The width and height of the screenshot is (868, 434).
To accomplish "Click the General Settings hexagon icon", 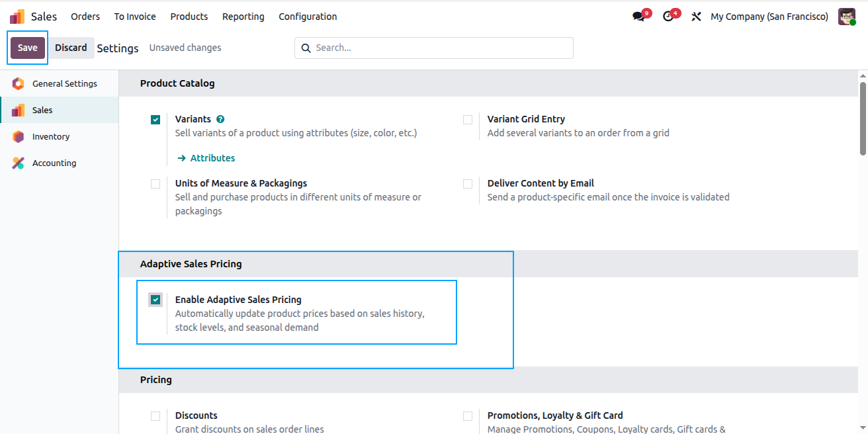I will click(18, 83).
